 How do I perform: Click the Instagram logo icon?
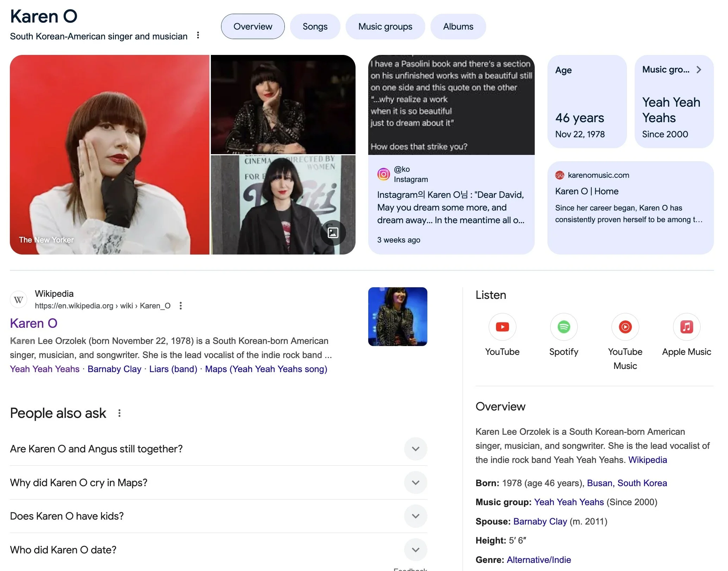[x=383, y=174]
